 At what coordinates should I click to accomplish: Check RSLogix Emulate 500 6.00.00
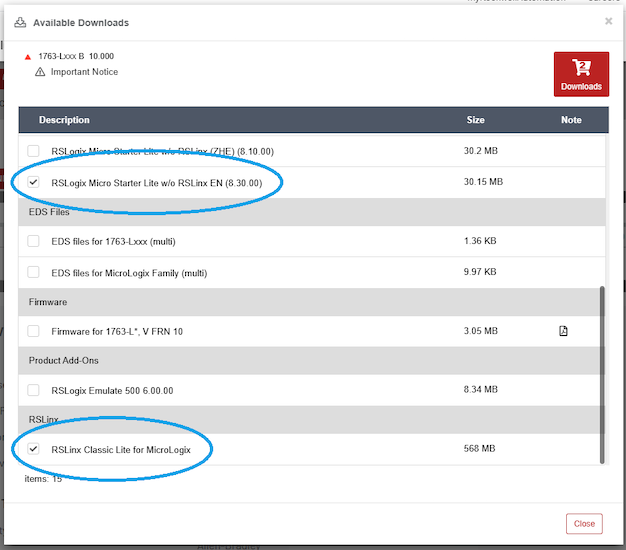(33, 390)
